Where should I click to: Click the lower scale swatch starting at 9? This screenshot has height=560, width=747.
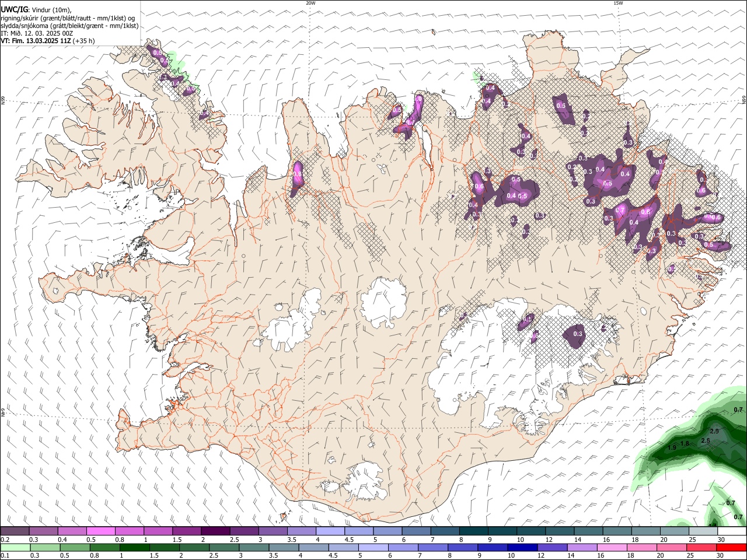(x=493, y=547)
